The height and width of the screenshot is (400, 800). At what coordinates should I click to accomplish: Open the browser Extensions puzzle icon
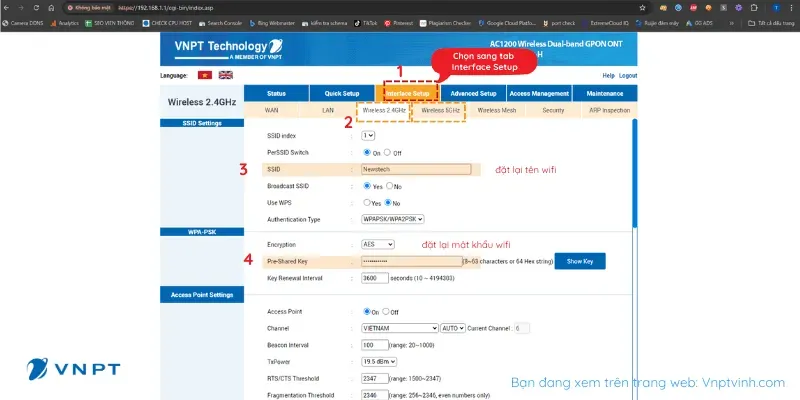pyautogui.click(x=755, y=8)
